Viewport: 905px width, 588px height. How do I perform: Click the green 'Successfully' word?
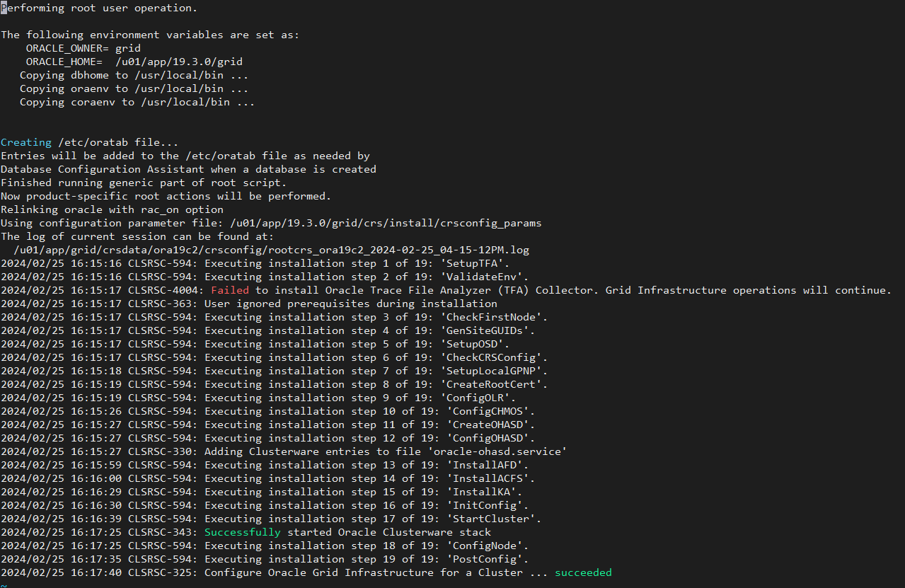click(x=243, y=532)
